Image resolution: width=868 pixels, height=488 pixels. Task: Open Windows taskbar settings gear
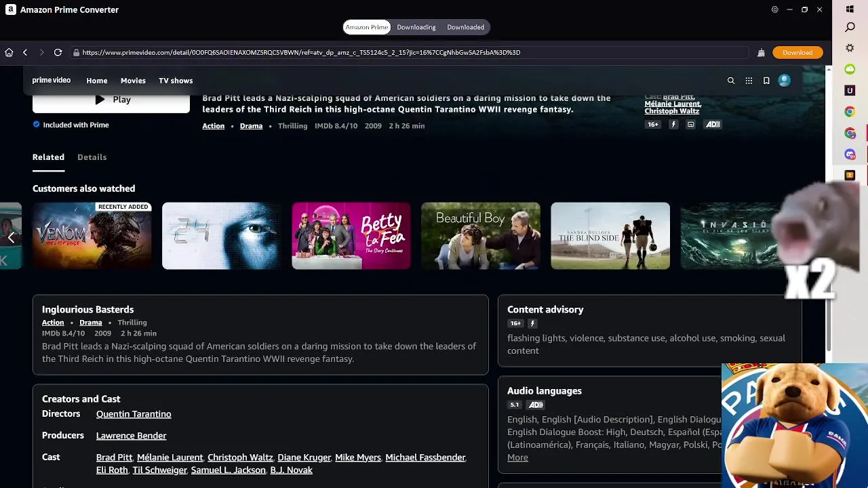point(850,48)
